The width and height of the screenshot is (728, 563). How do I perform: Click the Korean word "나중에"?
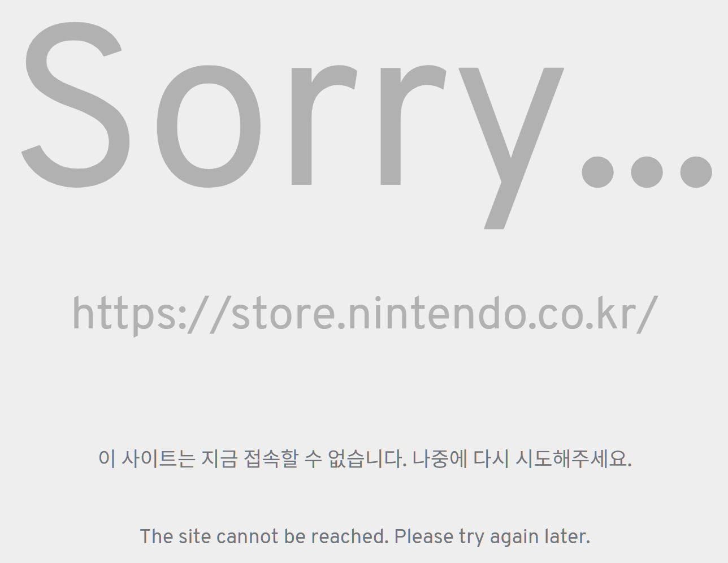click(440, 458)
